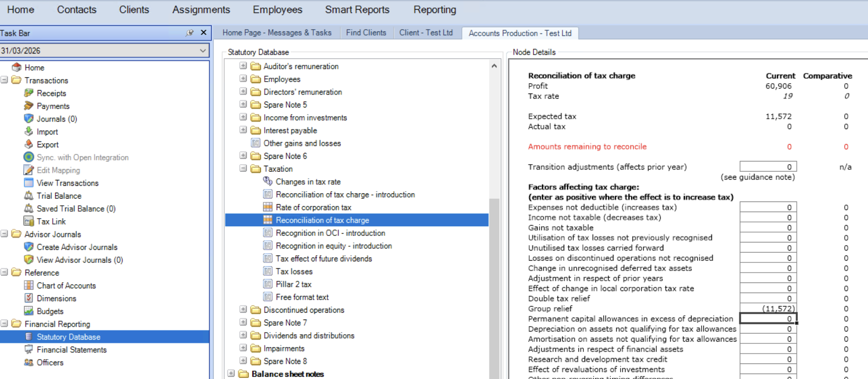Expand the Discontinued operations folder
The image size is (868, 379).
tap(243, 309)
